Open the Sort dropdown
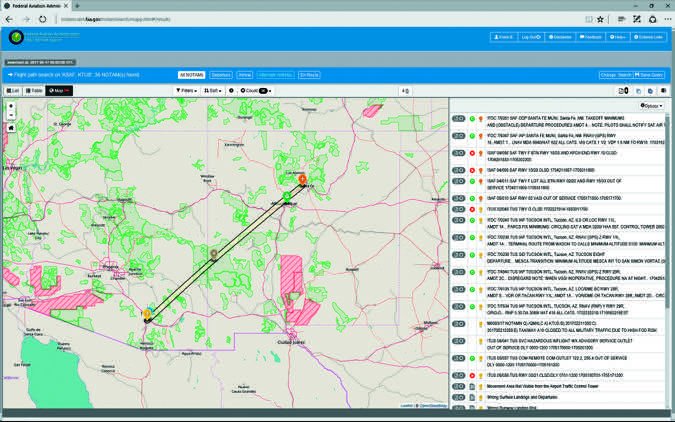675x422 pixels. click(212, 90)
